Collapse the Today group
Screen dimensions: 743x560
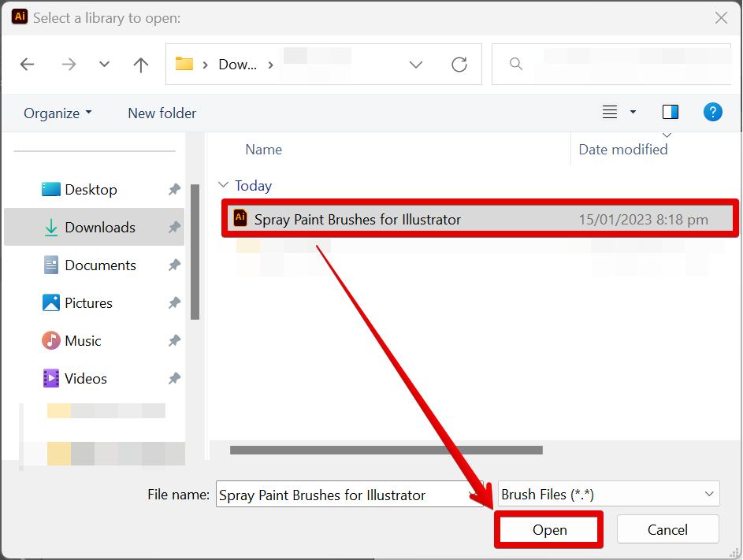pos(223,184)
